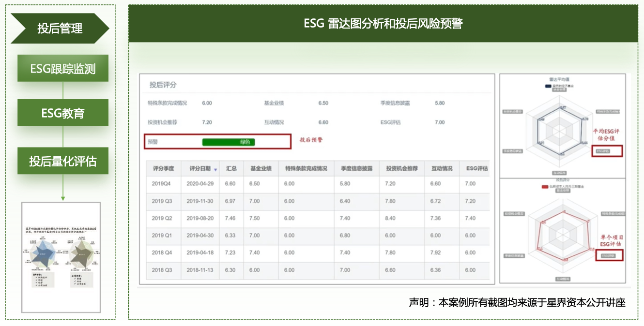Click the date 2019-08-20
This screenshot has width=644, height=326.
tap(200, 218)
